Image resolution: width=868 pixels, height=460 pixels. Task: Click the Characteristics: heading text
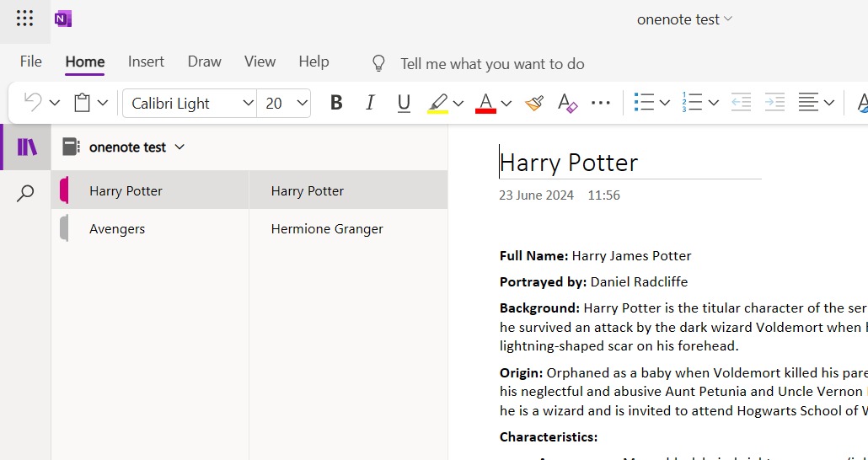coord(549,436)
